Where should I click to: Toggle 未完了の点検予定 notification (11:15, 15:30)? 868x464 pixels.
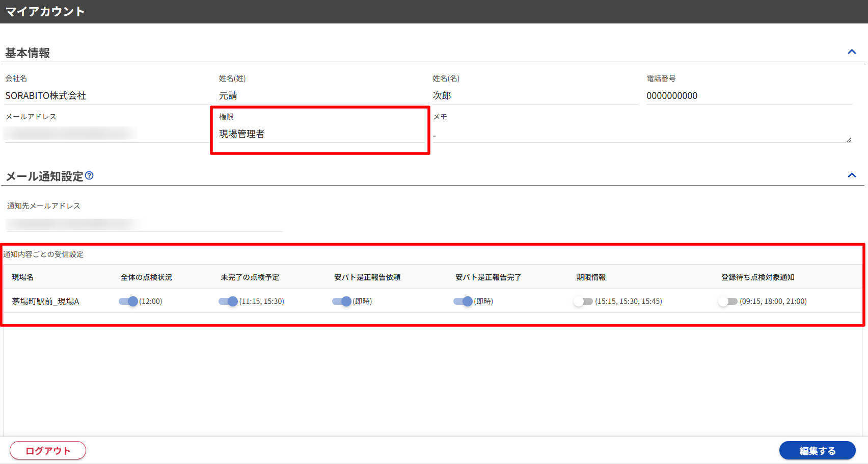(228, 301)
